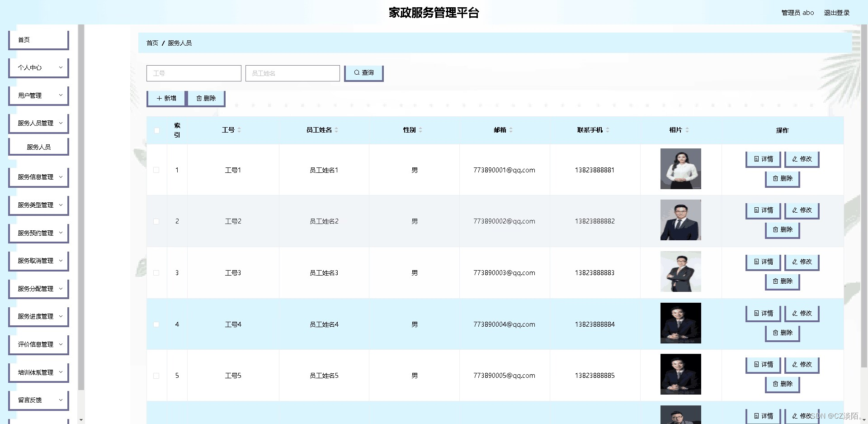The image size is (868, 424).
Task: Click 退出登录 link
Action: tap(836, 13)
